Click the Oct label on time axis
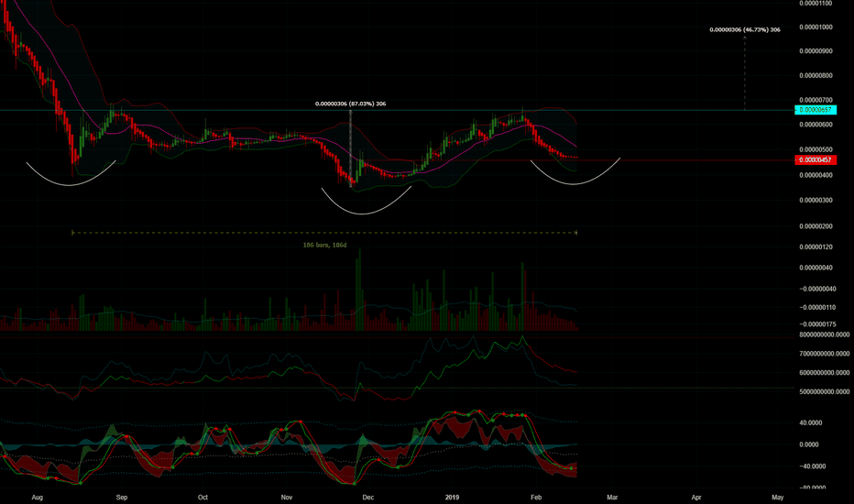The width and height of the screenshot is (854, 504). [203, 497]
